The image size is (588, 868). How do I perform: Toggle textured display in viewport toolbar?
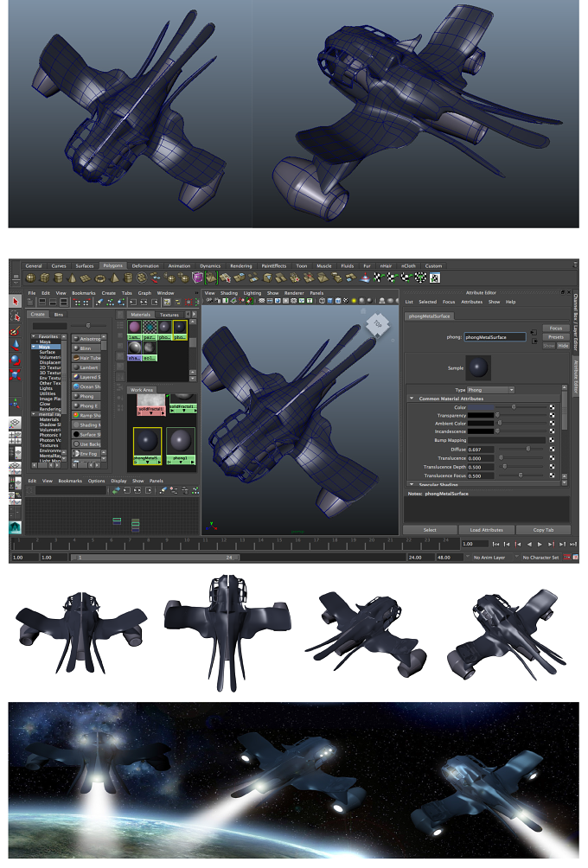pos(346,301)
